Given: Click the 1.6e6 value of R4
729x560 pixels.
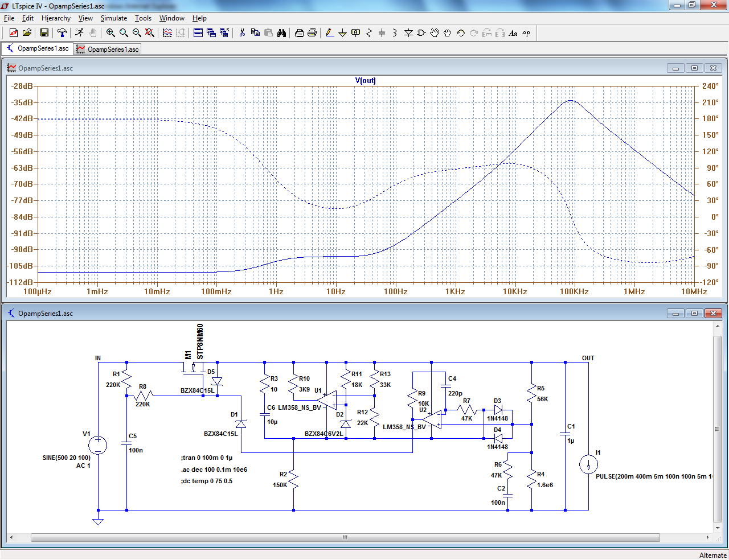Looking at the screenshot, I should 545,485.
